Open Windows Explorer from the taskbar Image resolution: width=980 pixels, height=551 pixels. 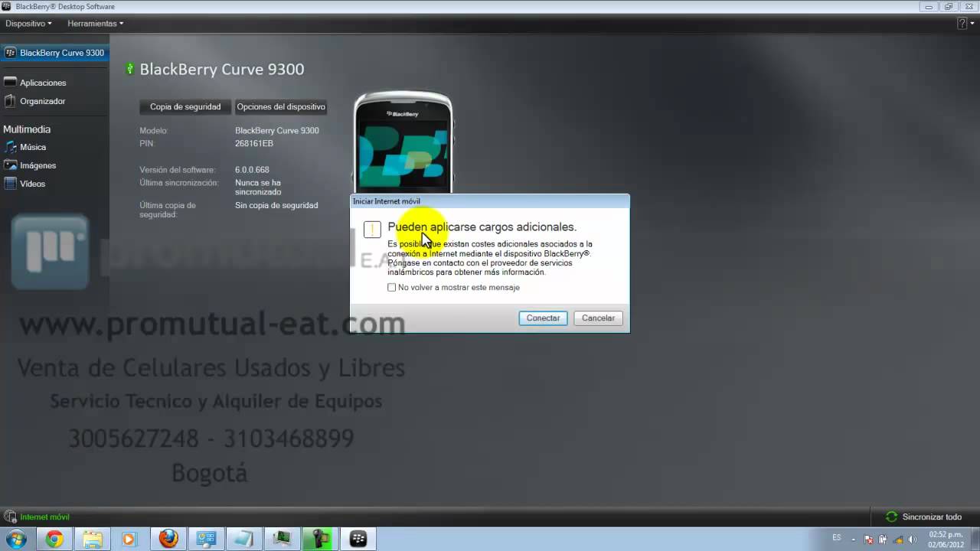coord(92,539)
